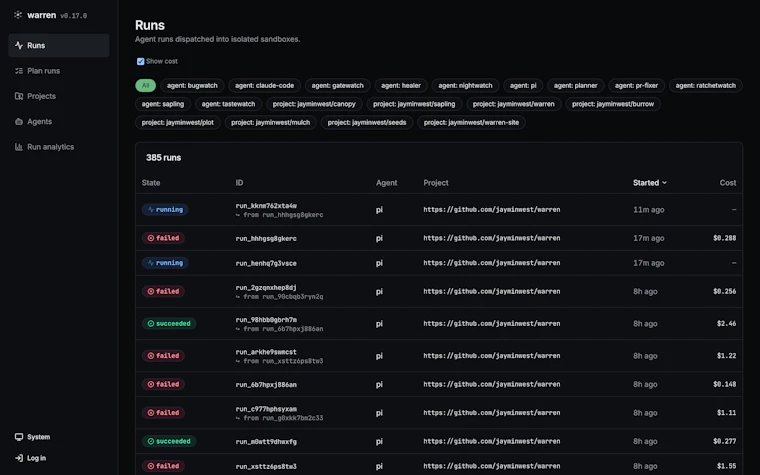Click the Agents robot icon
760x475 pixels.
[19, 122]
